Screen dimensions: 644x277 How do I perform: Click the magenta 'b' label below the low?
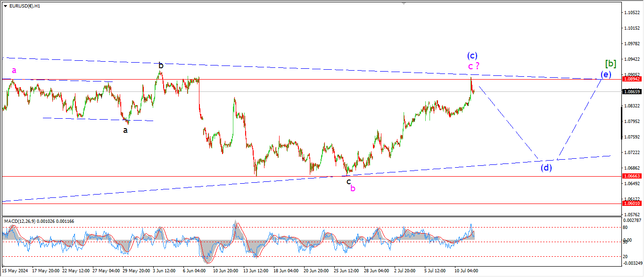pos(353,188)
